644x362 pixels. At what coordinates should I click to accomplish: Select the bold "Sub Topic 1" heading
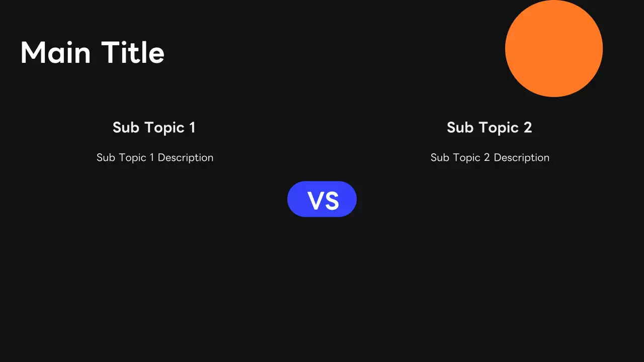click(154, 128)
